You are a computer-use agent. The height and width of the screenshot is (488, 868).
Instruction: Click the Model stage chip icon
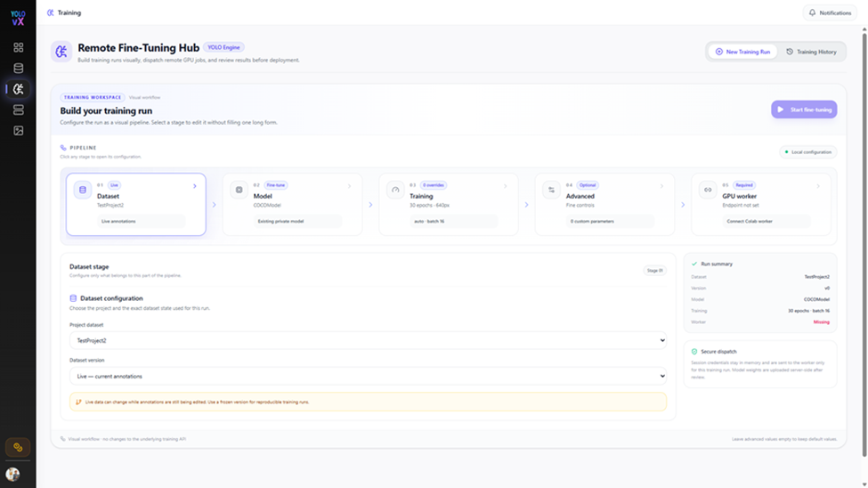point(239,190)
